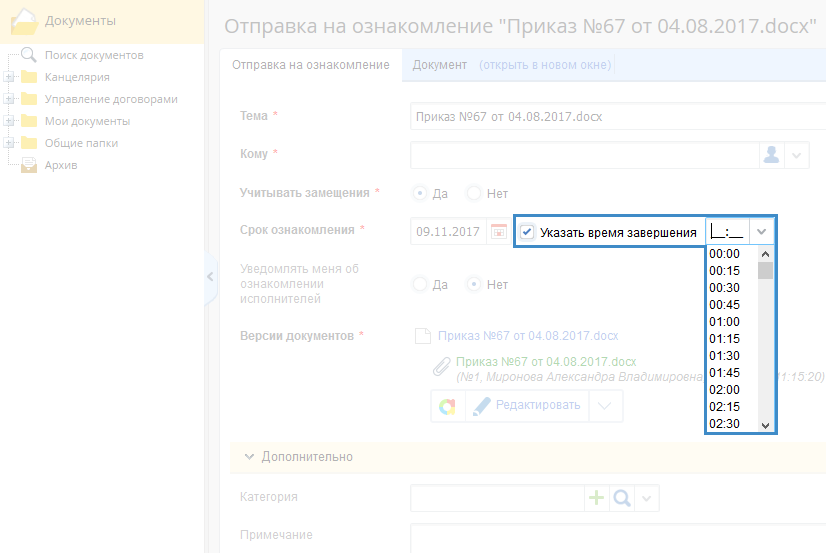Click the magnifier icon in the Категория field

tap(621, 497)
